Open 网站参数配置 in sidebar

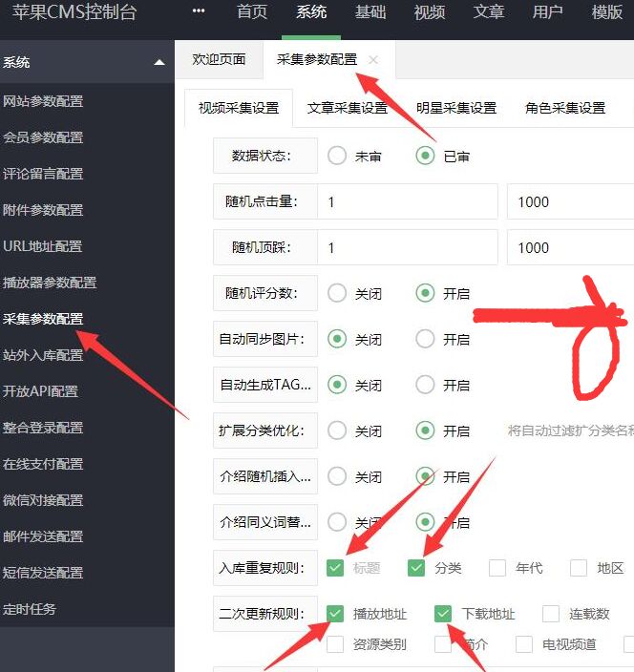pyautogui.click(x=43, y=101)
